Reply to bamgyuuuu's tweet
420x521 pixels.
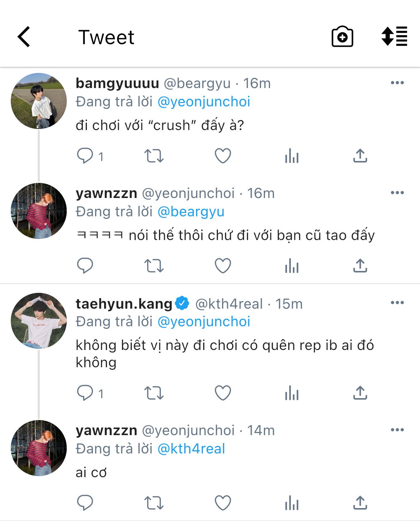click(85, 156)
